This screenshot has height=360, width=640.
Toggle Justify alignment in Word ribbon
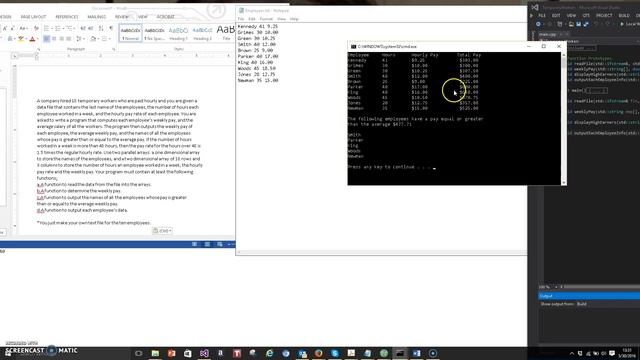(69, 39)
